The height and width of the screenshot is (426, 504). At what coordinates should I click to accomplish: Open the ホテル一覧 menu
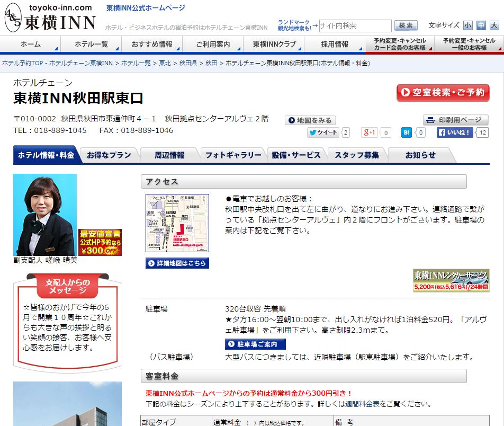click(x=91, y=45)
